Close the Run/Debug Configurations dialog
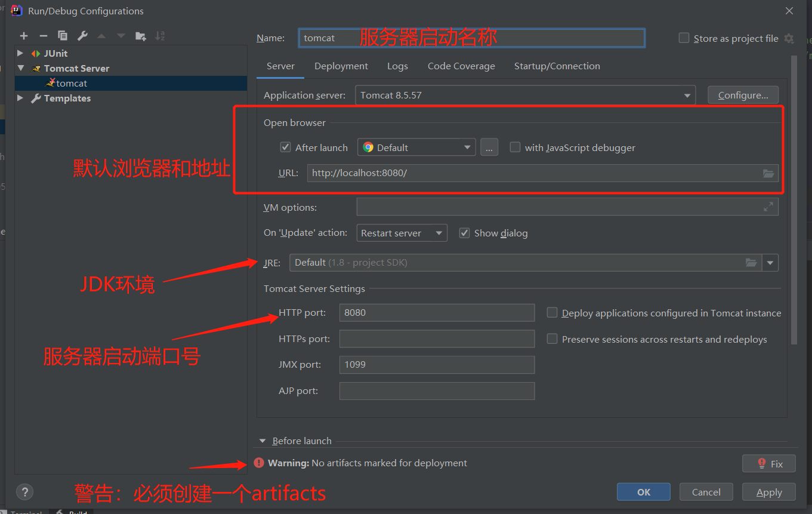This screenshot has height=514, width=812. [x=789, y=11]
